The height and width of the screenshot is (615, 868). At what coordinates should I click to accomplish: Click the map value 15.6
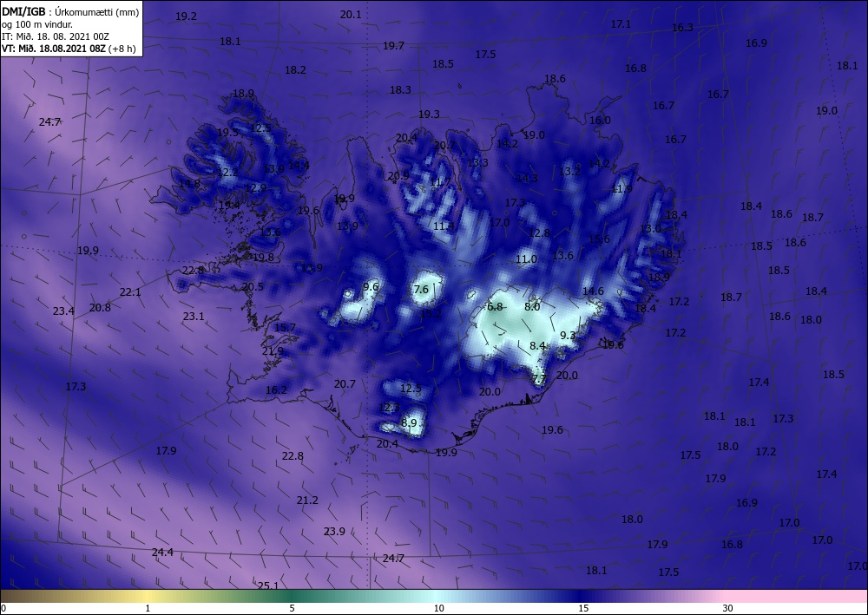pyautogui.click(x=599, y=239)
